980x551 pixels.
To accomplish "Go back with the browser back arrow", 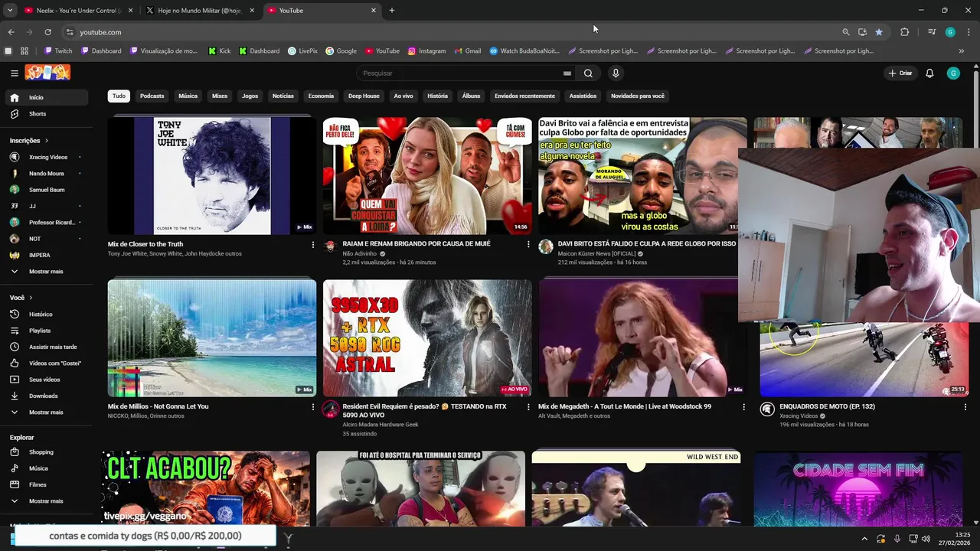I will [x=11, y=32].
